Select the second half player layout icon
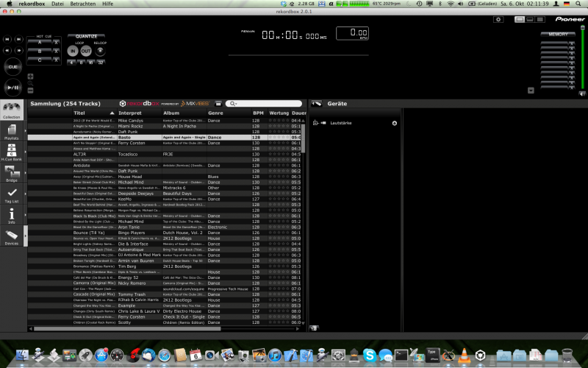Image resolution: width=588 pixels, height=368 pixels. (530, 20)
